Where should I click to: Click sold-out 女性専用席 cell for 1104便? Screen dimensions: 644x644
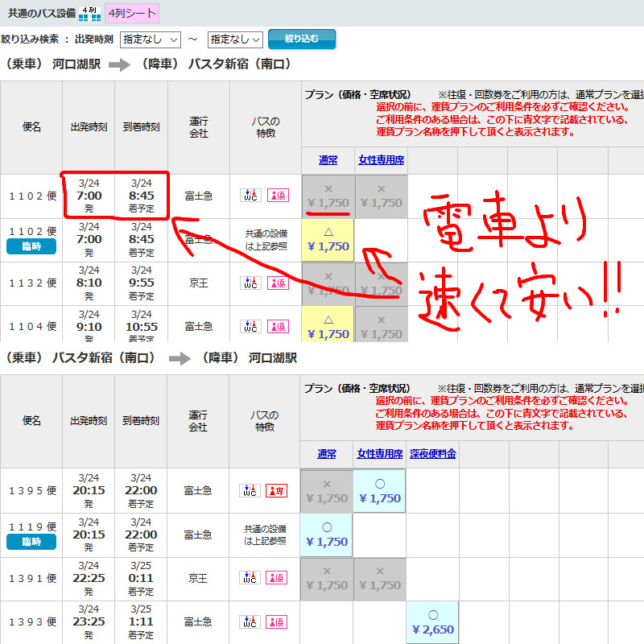tap(381, 324)
